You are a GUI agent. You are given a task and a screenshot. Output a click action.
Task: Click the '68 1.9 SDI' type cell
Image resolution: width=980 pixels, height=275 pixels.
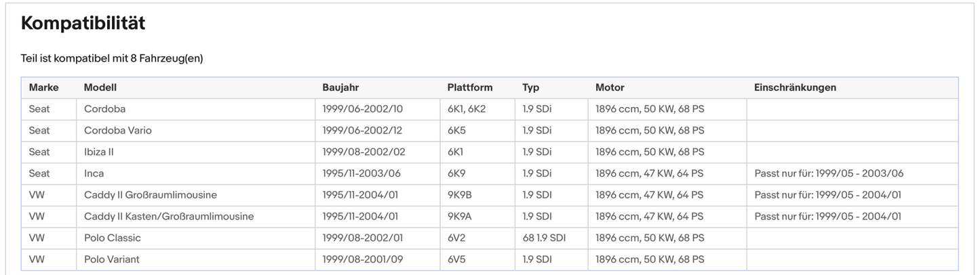544,238
